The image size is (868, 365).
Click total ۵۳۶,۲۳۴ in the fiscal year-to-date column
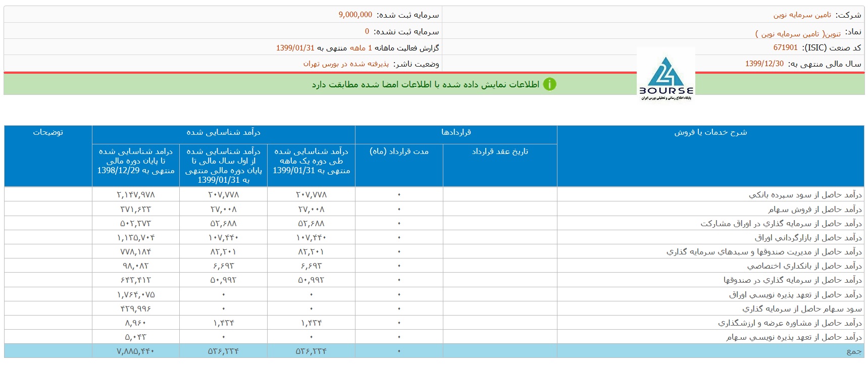(x=223, y=351)
